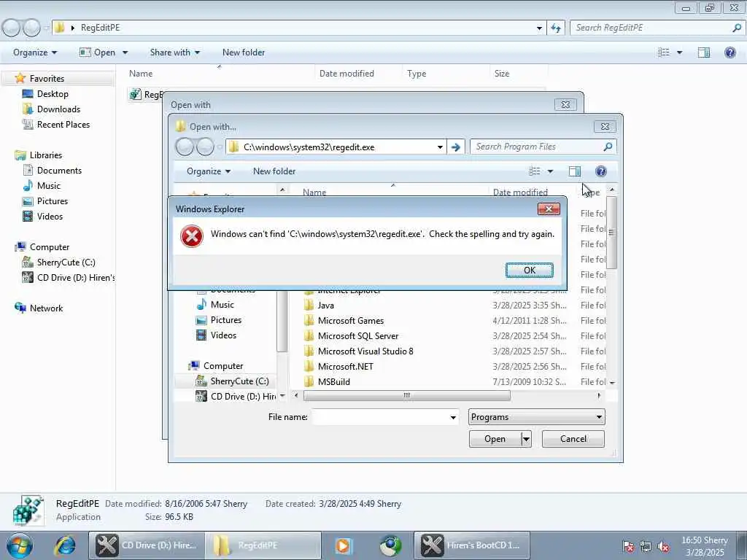747x560 pixels.
Task: Select the Microsoft SQL Server folder
Action: tap(357, 335)
